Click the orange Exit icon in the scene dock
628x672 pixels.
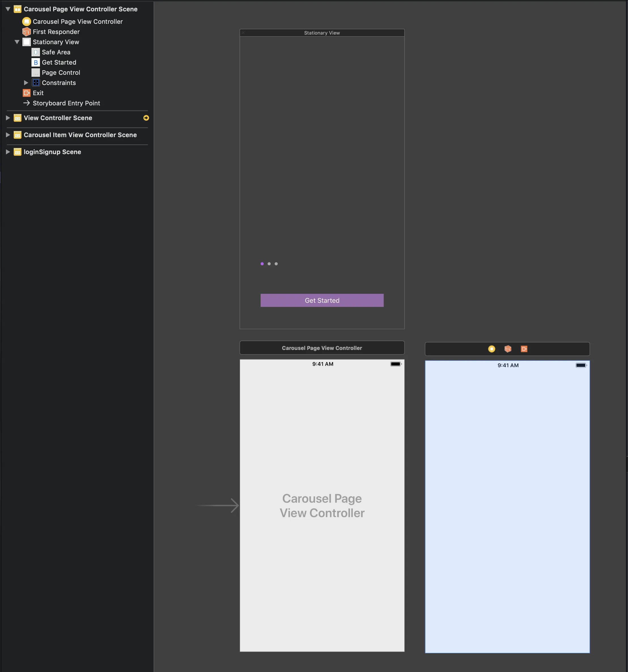524,349
